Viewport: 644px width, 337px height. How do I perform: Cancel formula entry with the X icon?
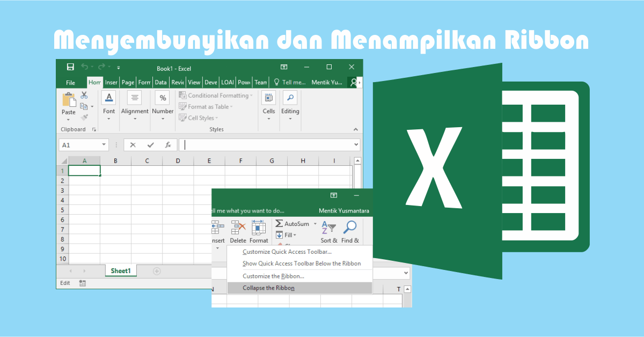click(133, 145)
